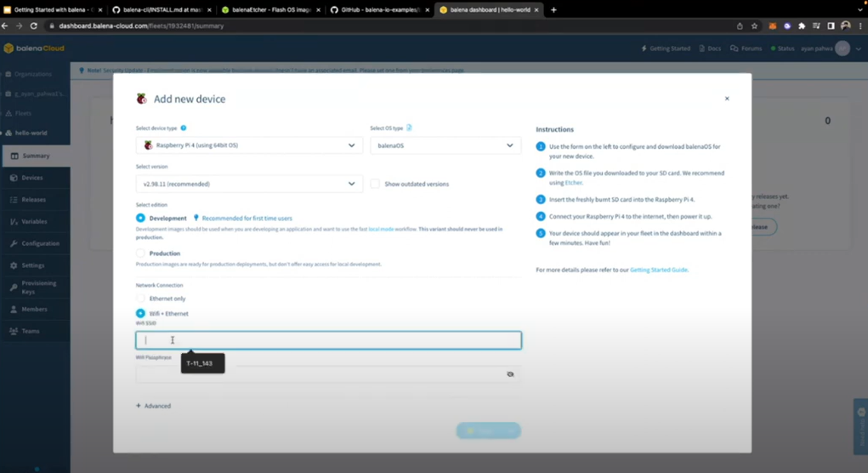Choose Ethernet only network connection
Screen dimensions: 868x473
(x=140, y=299)
